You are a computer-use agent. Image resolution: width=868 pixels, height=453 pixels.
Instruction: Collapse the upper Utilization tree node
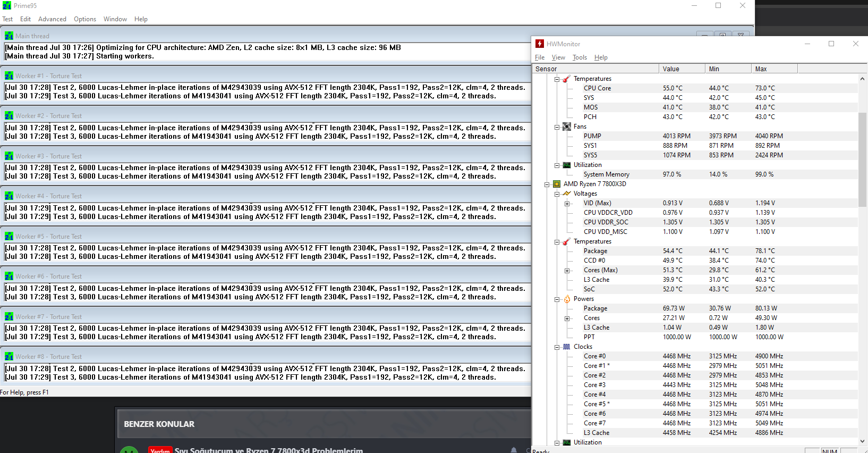click(x=557, y=165)
